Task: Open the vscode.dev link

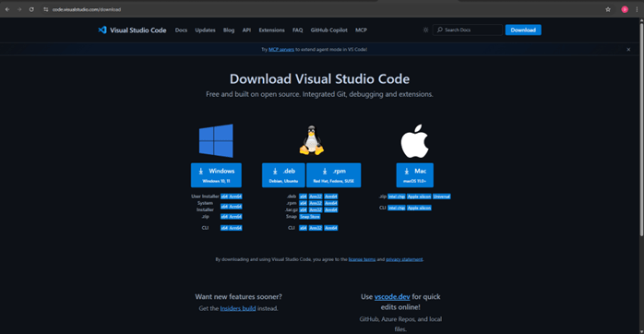Action: [x=392, y=296]
